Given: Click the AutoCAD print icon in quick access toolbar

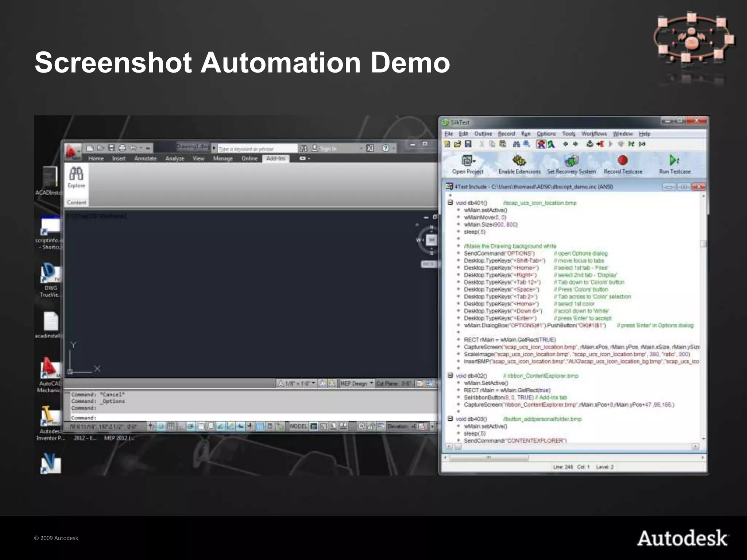Looking at the screenshot, I should point(122,148).
